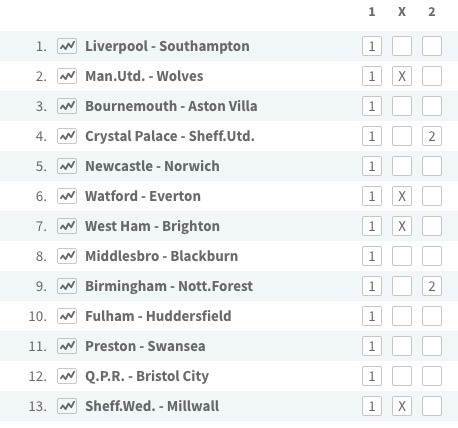Click the Bournemouth - Aston Villa match name
The image size is (458, 428).
pos(171,106)
